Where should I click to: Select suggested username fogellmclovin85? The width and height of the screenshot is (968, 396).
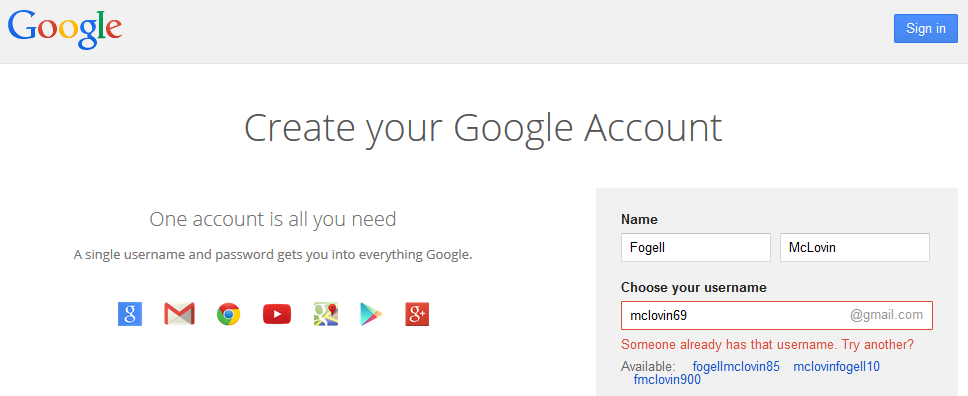(736, 367)
